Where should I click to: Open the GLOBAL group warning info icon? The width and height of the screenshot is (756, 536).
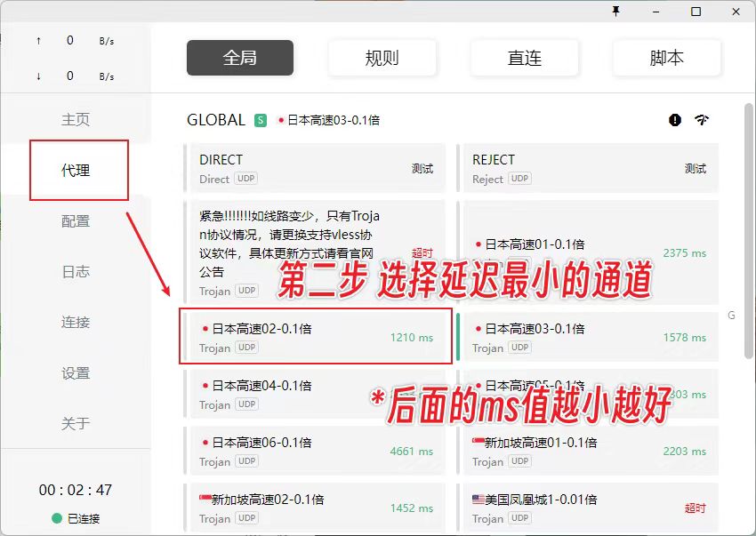[675, 120]
